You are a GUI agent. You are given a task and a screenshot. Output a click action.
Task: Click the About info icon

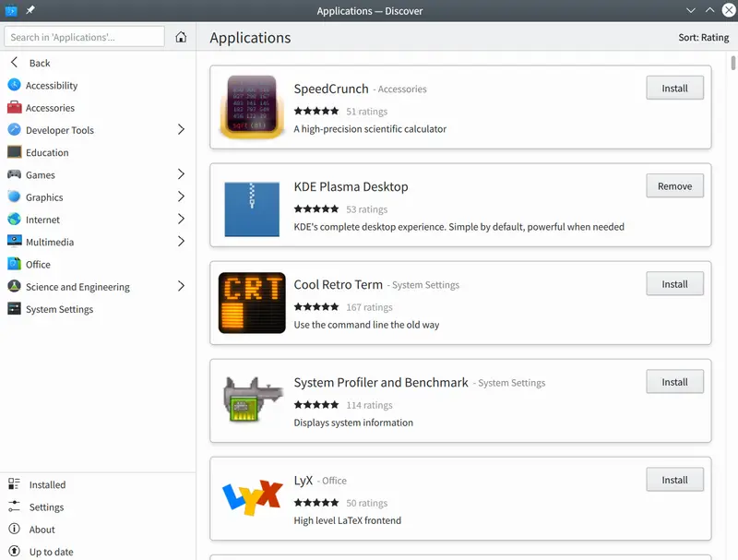[x=14, y=529]
